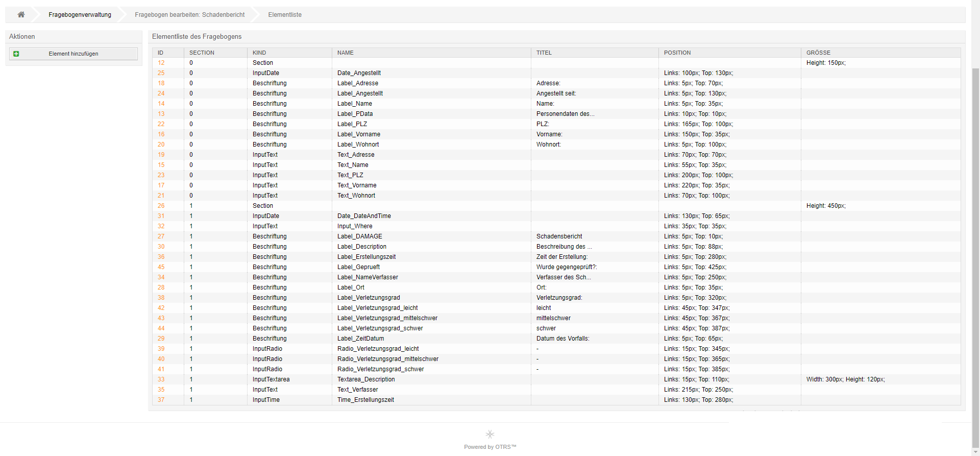Image resolution: width=980 pixels, height=456 pixels.
Task: Open element ID 33
Action: [161, 379]
